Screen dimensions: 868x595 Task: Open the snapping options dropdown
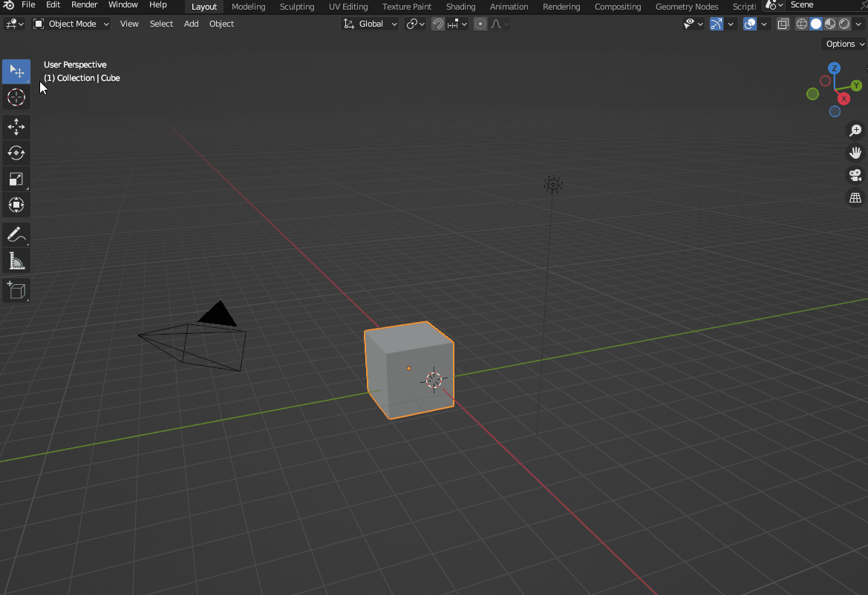coord(457,24)
